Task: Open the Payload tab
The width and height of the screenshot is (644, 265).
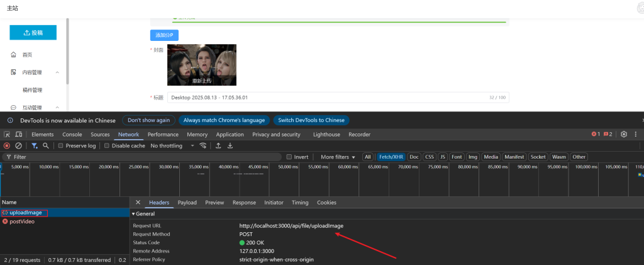Action: tap(187, 203)
